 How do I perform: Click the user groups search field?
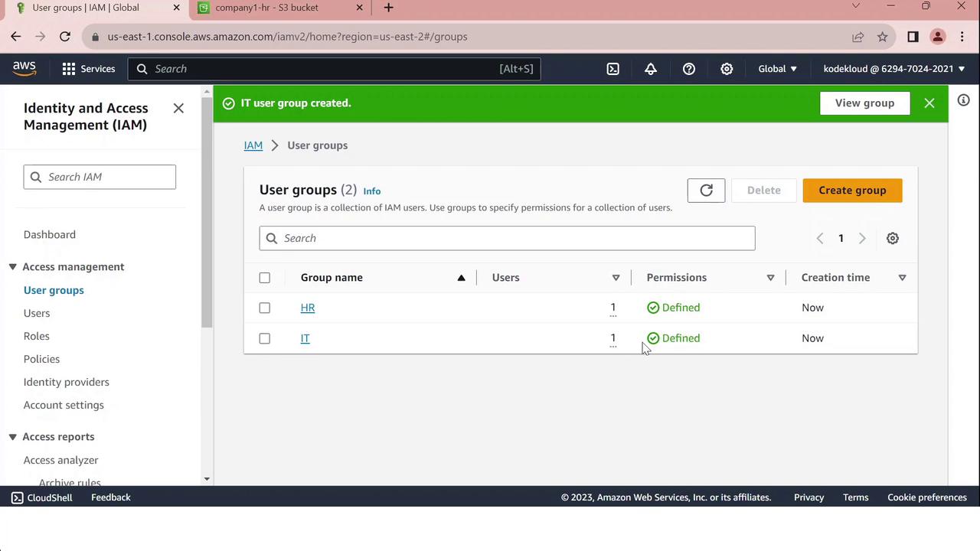[x=507, y=238]
